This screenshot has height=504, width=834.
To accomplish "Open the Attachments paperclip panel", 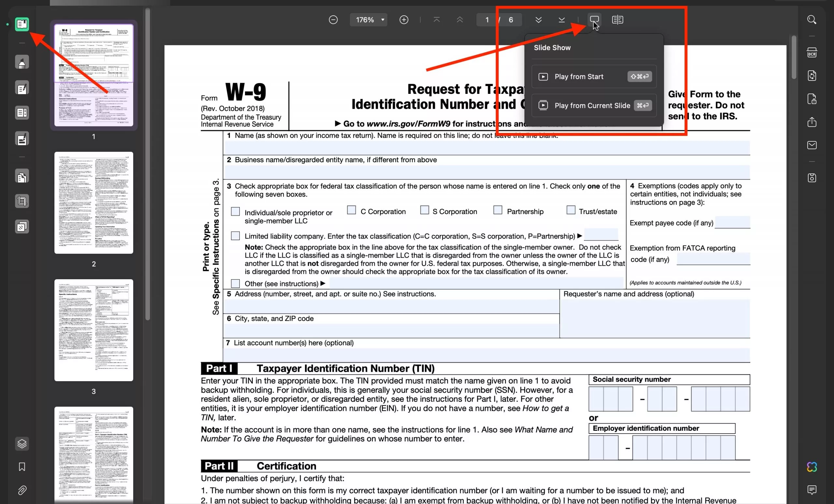I will click(22, 490).
